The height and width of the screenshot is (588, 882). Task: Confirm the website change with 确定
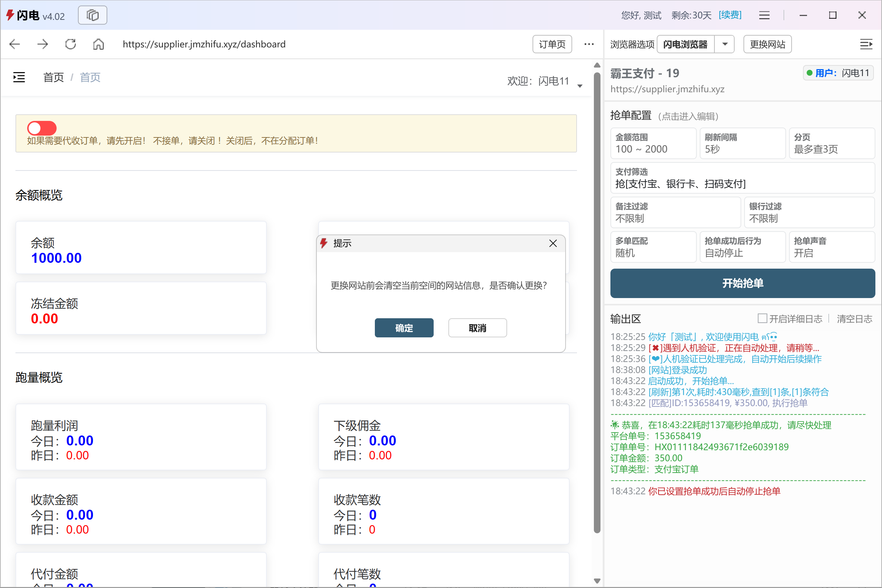404,327
